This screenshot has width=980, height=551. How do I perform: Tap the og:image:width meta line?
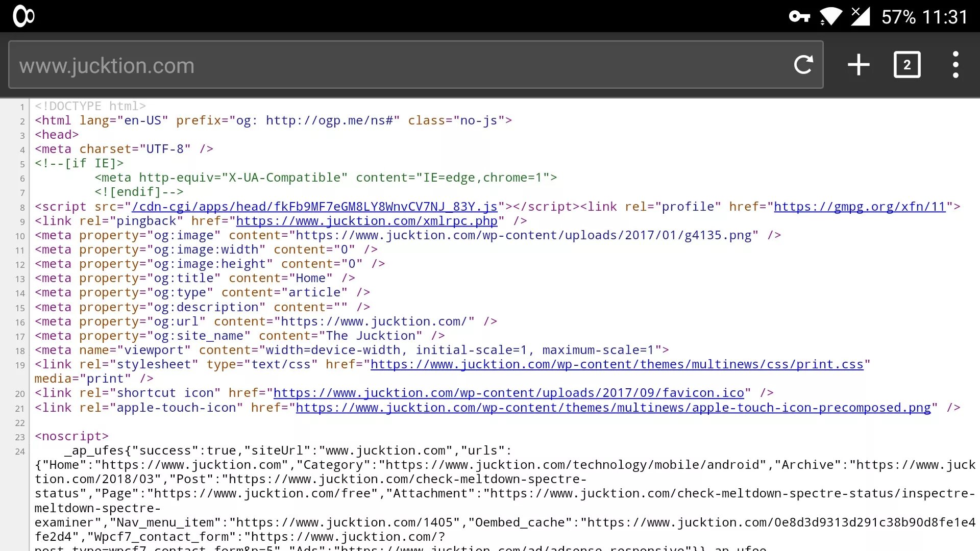point(206,249)
